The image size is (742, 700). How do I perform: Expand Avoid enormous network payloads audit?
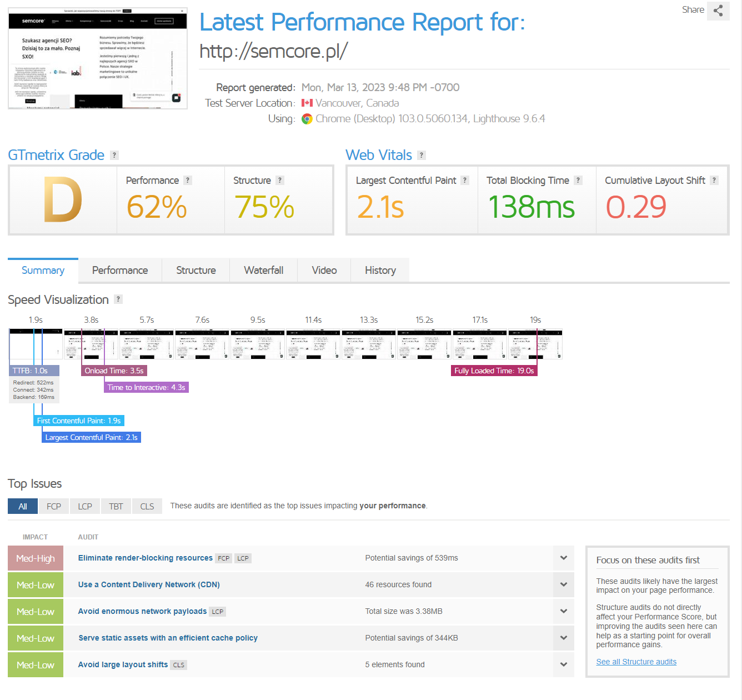click(564, 612)
